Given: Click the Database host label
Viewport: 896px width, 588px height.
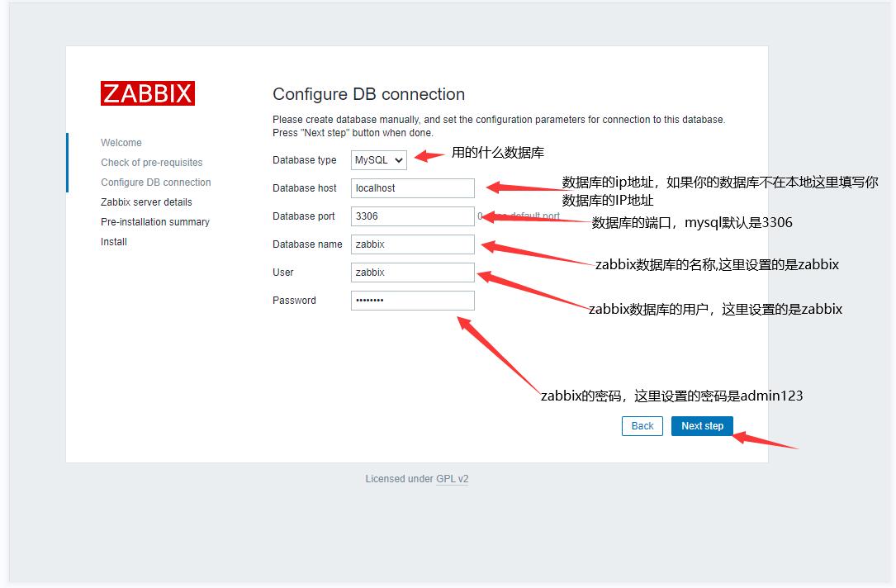Looking at the screenshot, I should [x=305, y=188].
